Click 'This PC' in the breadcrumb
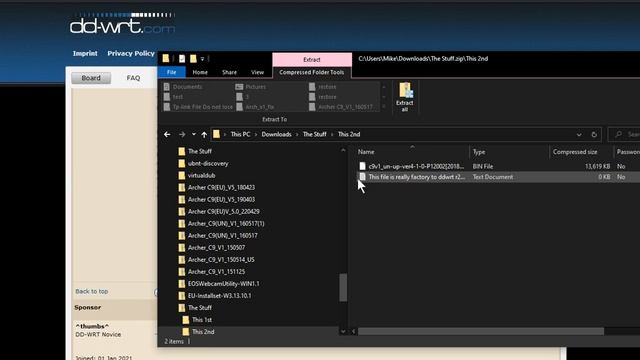The height and width of the screenshot is (360, 640). point(240,134)
